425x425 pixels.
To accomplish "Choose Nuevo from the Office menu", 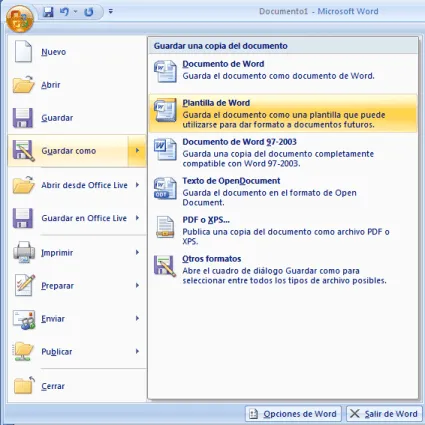I will (77, 52).
